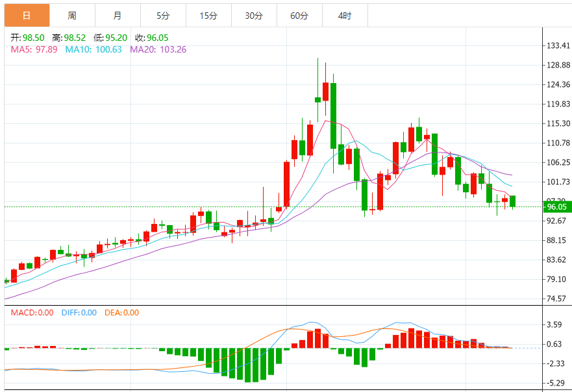Open the 4时 four-hour tab
Screen dimensions: 572x392
click(x=345, y=15)
